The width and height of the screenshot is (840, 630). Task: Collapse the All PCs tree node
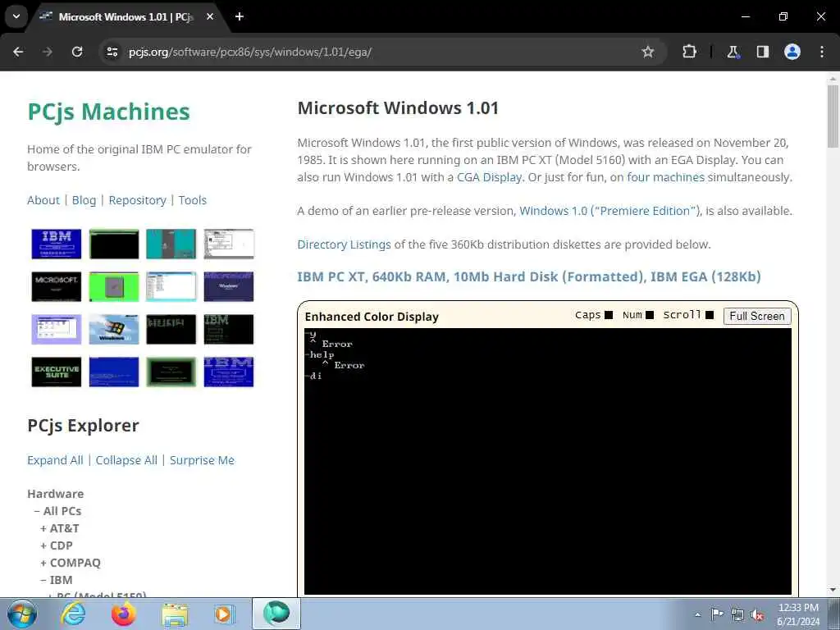point(58,511)
